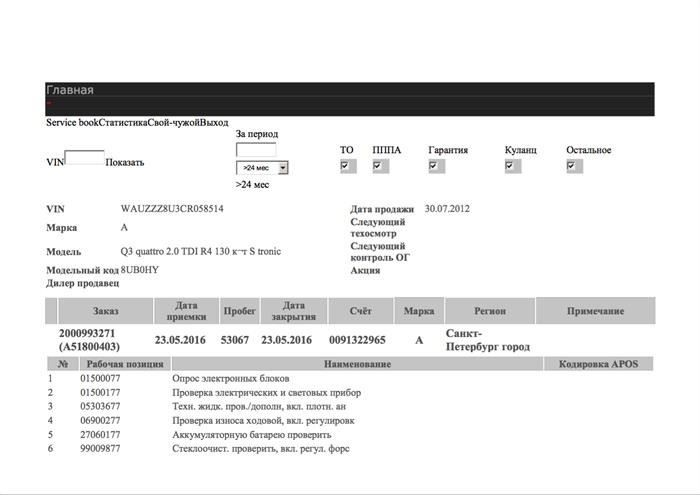Click the Главная header title
The image size is (700, 495).
tap(70, 90)
